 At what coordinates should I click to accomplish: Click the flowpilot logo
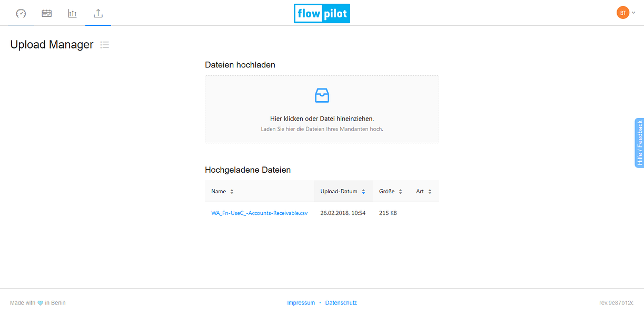[322, 14]
